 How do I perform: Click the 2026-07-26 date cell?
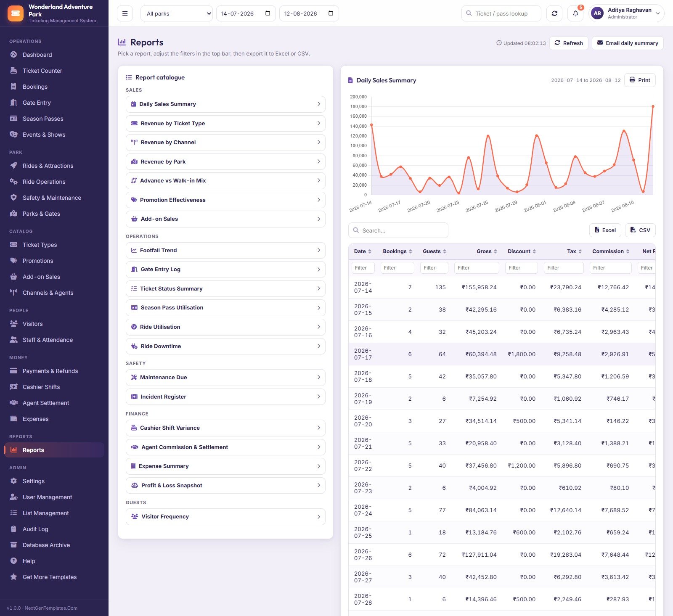coord(363,555)
